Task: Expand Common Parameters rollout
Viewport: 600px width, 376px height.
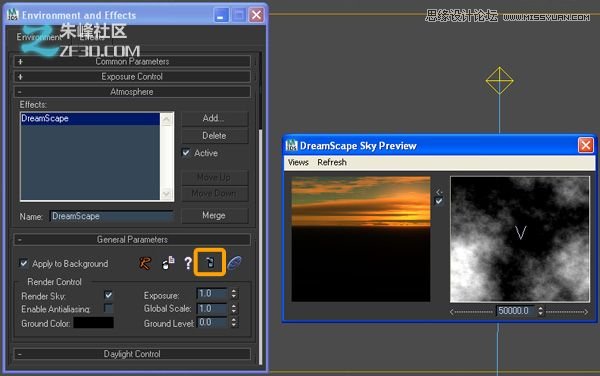Action: click(x=132, y=62)
